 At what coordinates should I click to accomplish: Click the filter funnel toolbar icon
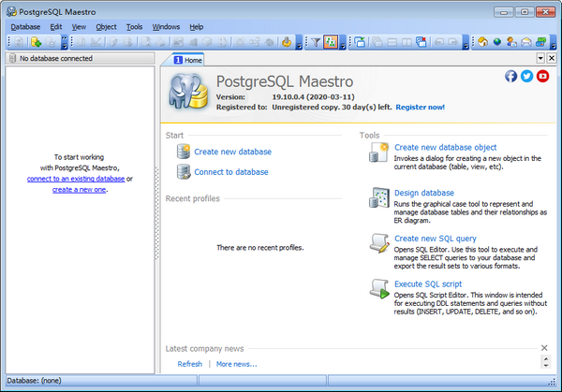316,42
